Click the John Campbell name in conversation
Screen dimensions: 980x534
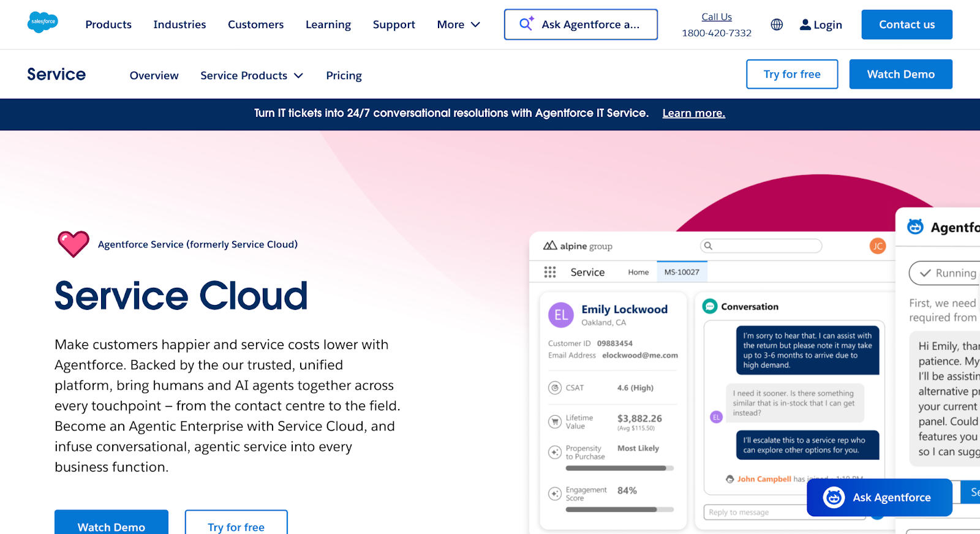click(x=764, y=479)
